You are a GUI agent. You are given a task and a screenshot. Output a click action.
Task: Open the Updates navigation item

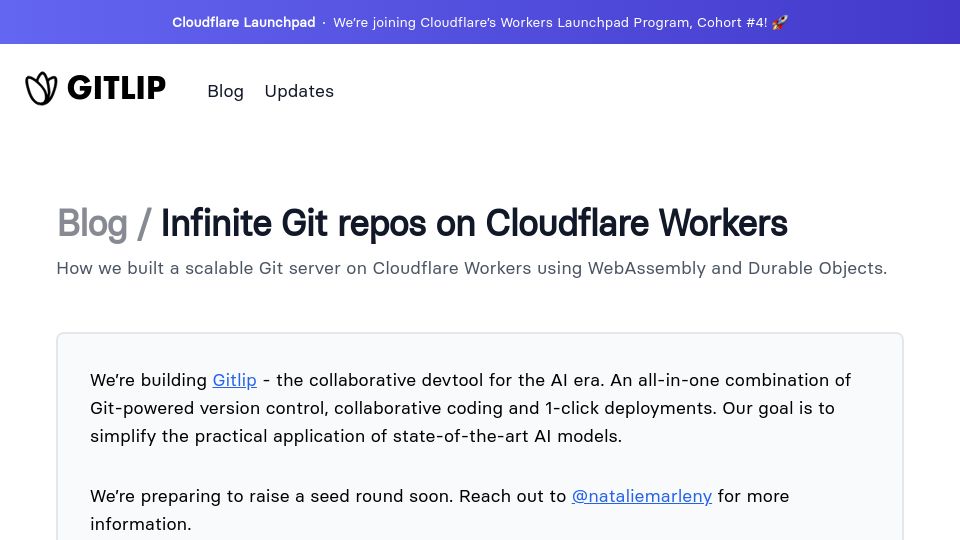[299, 91]
